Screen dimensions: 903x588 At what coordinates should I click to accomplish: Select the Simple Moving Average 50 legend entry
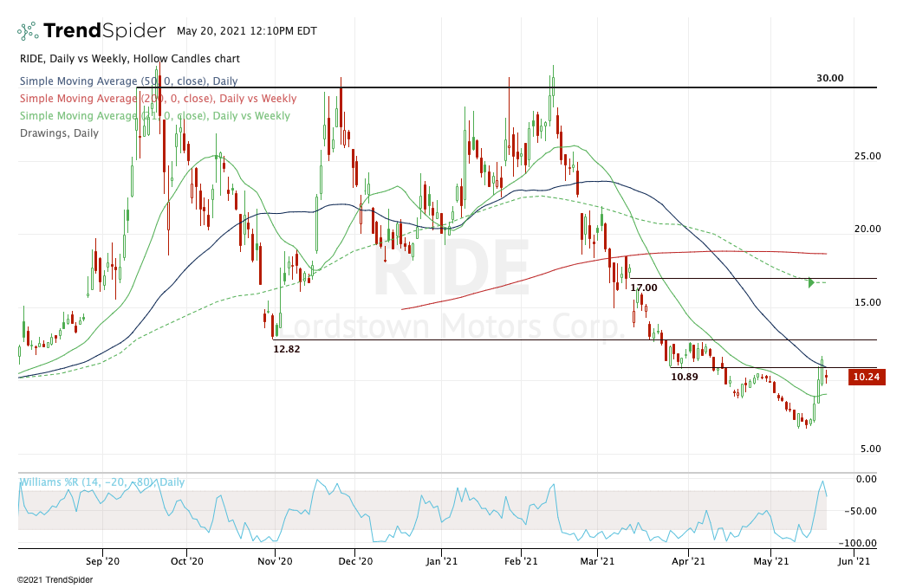[128, 81]
